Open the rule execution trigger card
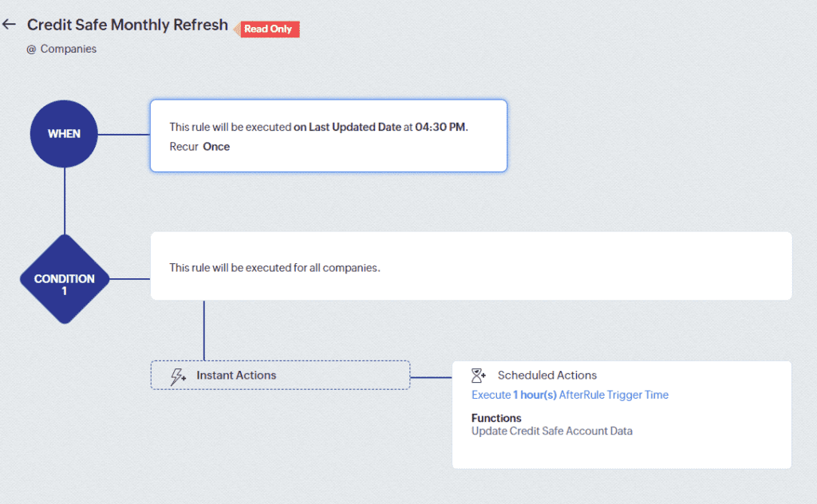This screenshot has height=504, width=817. (x=329, y=136)
